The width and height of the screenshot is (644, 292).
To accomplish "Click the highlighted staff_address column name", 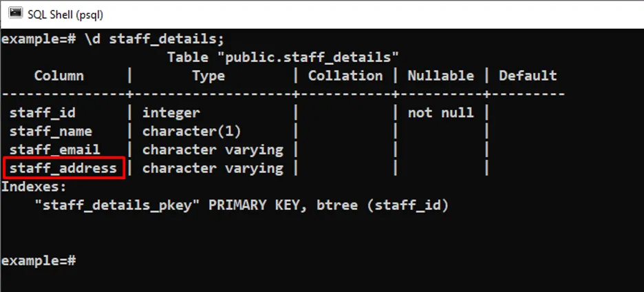I will 63,168.
